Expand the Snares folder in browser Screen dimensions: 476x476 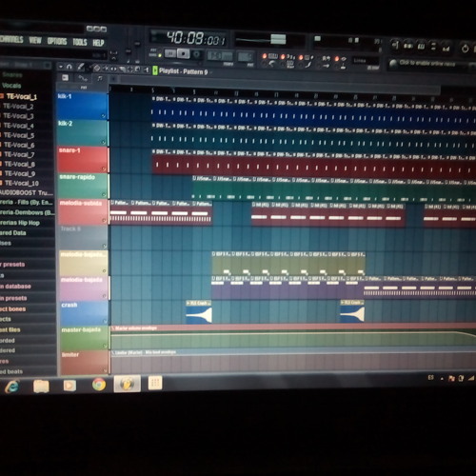[x=12, y=75]
